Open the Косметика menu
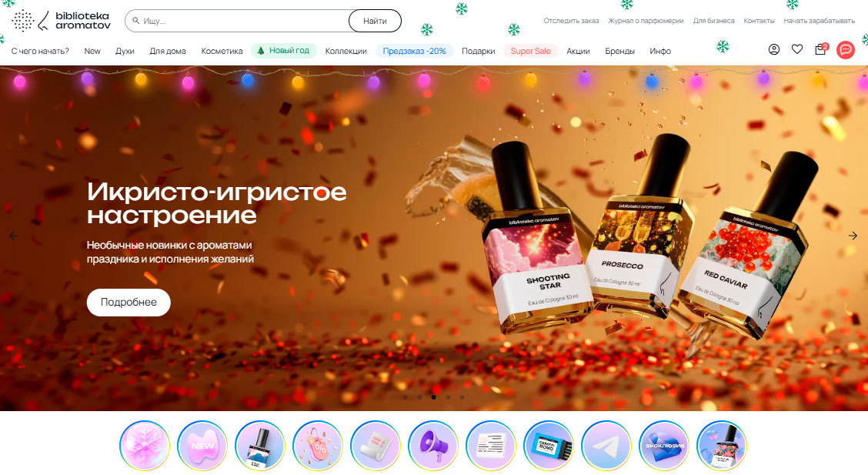 coord(222,51)
